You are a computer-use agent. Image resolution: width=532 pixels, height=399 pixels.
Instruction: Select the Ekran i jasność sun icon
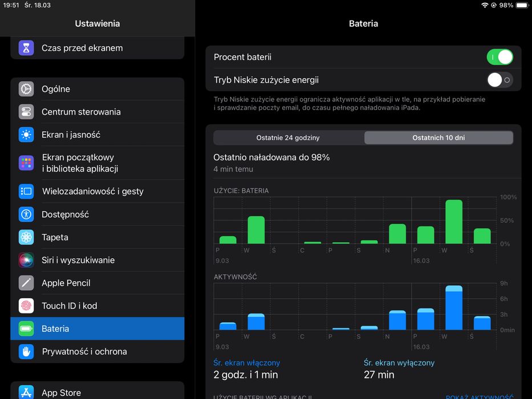(26, 135)
